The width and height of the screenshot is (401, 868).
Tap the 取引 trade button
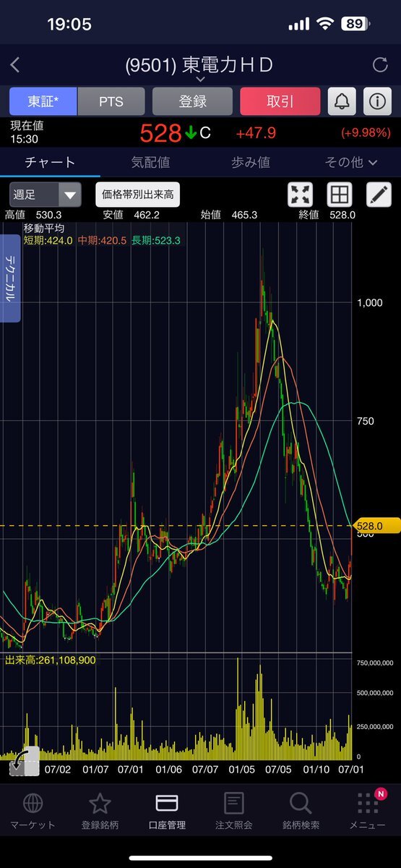tap(280, 102)
